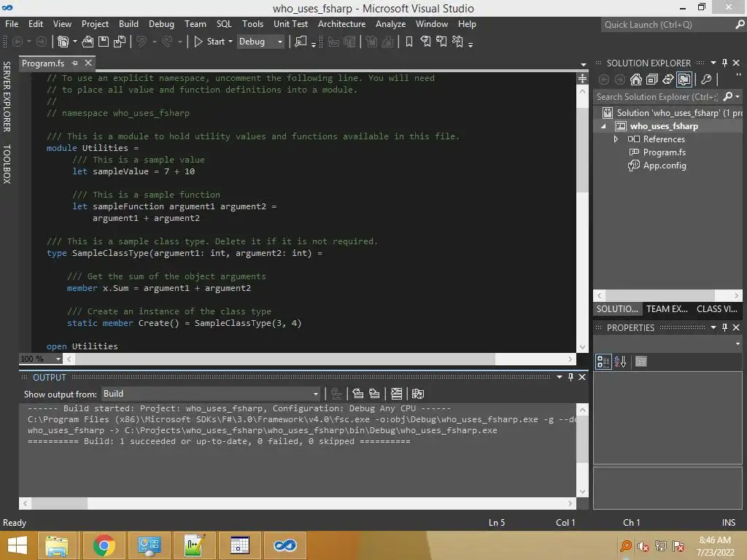Click the Property Pages icon
This screenshot has height=560, width=747.
pos(641,362)
